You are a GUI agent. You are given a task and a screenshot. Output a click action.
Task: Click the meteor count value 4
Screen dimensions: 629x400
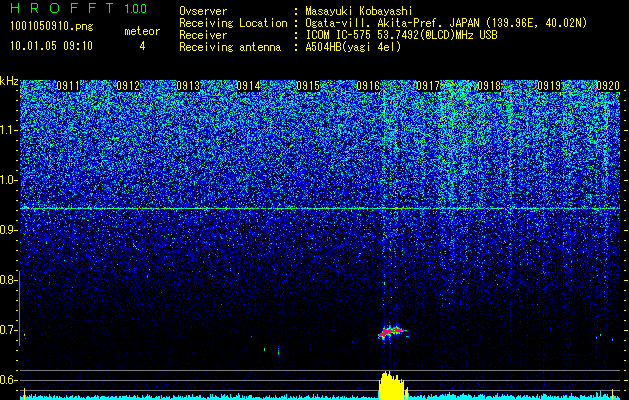pos(142,46)
